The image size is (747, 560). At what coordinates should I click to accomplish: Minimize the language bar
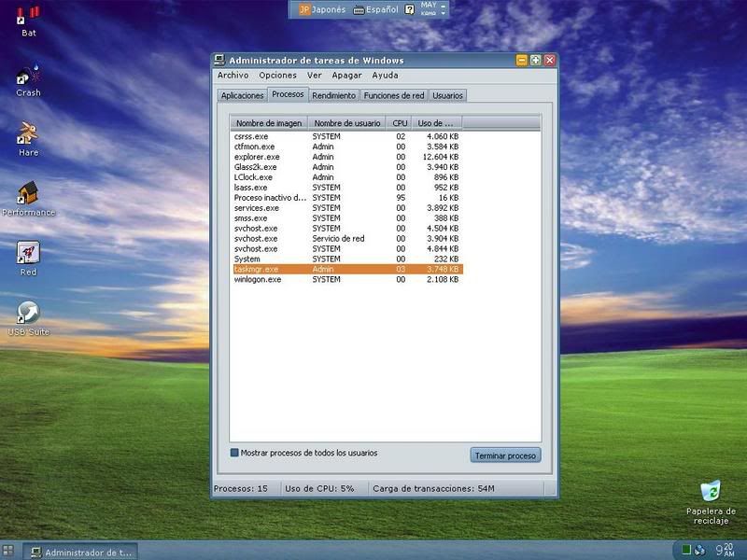(444, 6)
